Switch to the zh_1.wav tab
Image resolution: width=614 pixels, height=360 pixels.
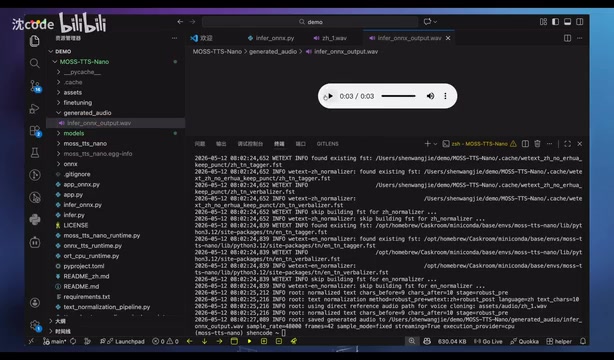point(330,38)
